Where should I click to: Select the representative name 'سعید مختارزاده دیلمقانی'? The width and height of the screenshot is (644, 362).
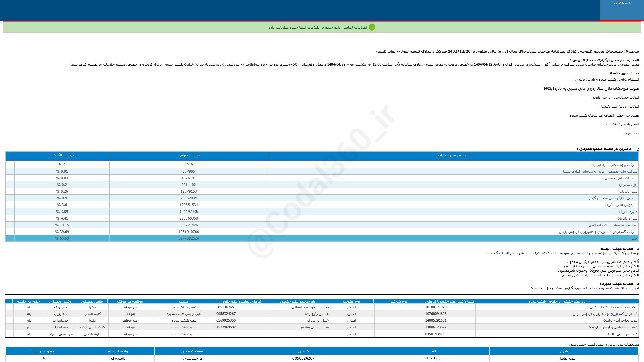tap(310, 307)
